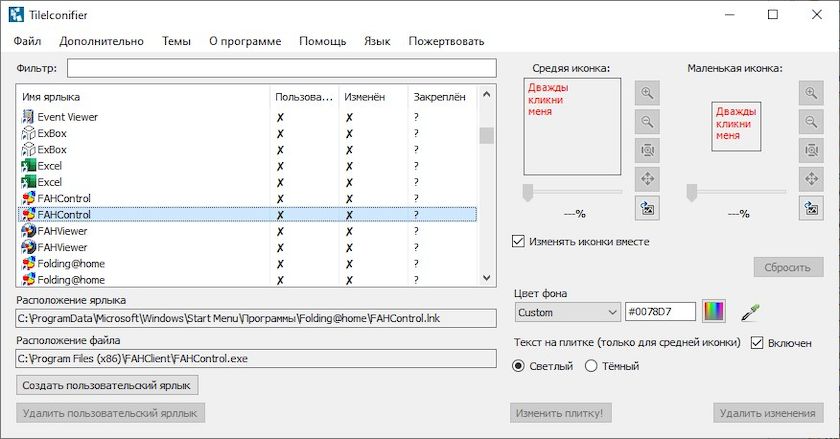Open the 'Custom' background color dropdown
Image resolution: width=840 pixels, height=439 pixels.
point(566,312)
